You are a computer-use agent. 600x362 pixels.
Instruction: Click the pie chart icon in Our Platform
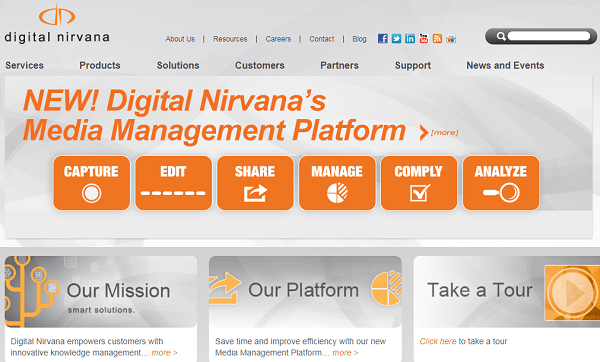click(x=386, y=288)
